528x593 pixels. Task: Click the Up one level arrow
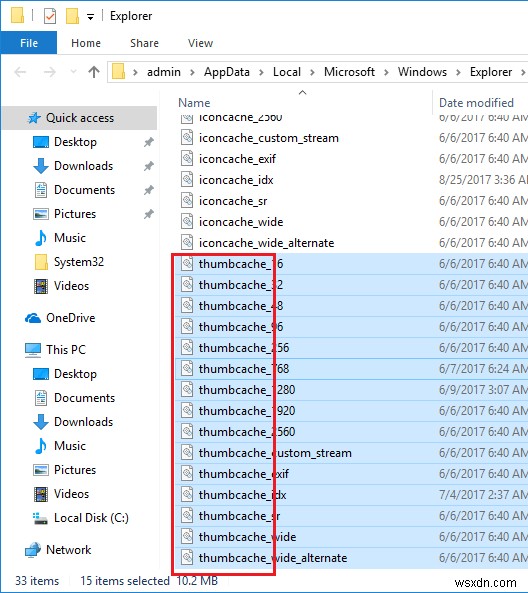pyautogui.click(x=94, y=71)
